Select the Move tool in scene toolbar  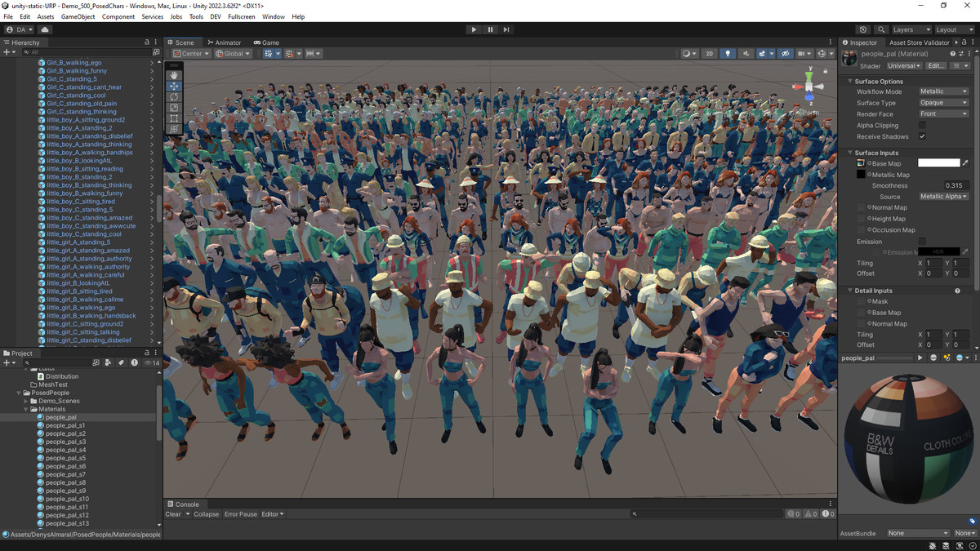point(174,86)
